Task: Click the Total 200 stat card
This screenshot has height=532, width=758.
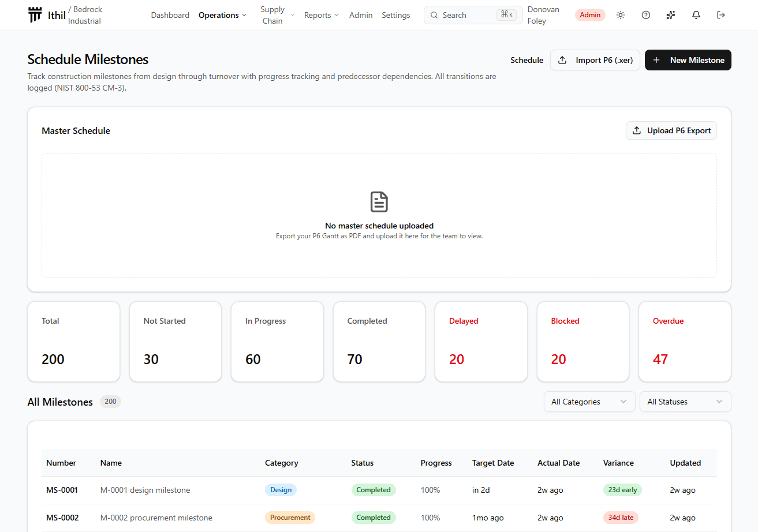Action: pyautogui.click(x=74, y=342)
